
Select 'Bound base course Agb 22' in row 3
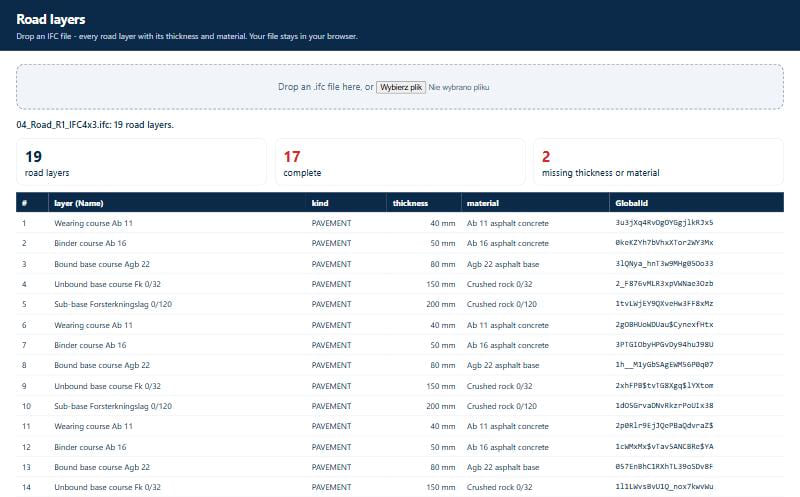click(x=102, y=264)
